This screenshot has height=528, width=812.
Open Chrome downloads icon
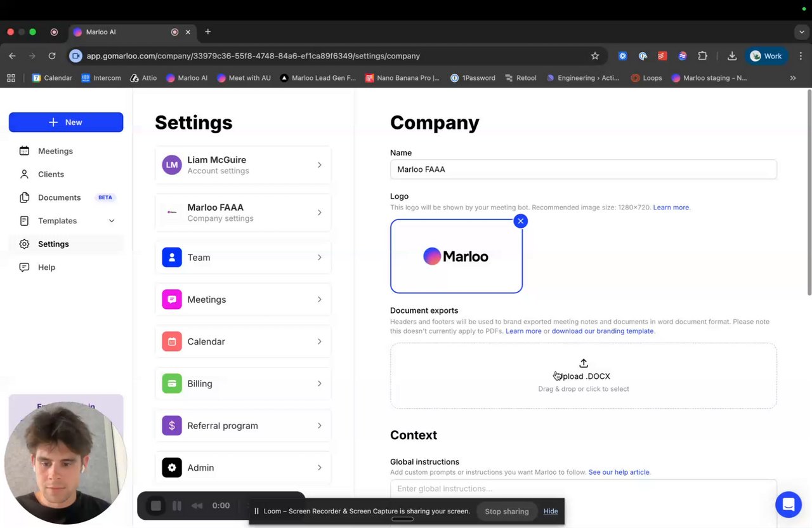[732, 56]
